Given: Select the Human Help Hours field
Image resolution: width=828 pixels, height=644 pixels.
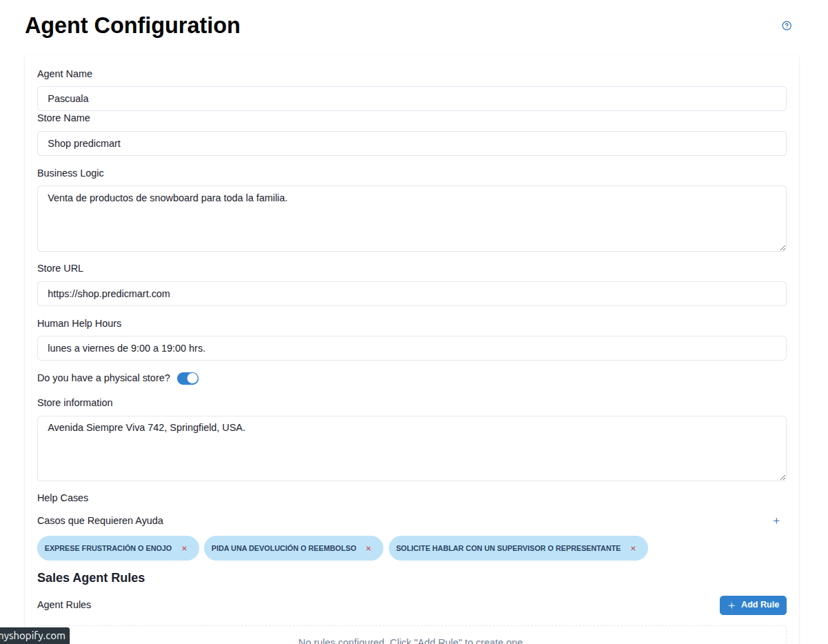Looking at the screenshot, I should (x=412, y=348).
